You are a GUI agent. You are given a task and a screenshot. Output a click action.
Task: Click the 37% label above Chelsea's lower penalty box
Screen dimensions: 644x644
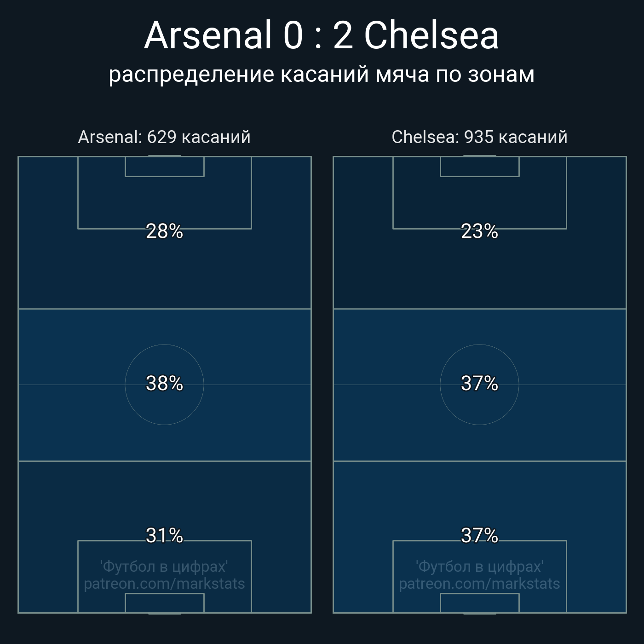coord(479,535)
